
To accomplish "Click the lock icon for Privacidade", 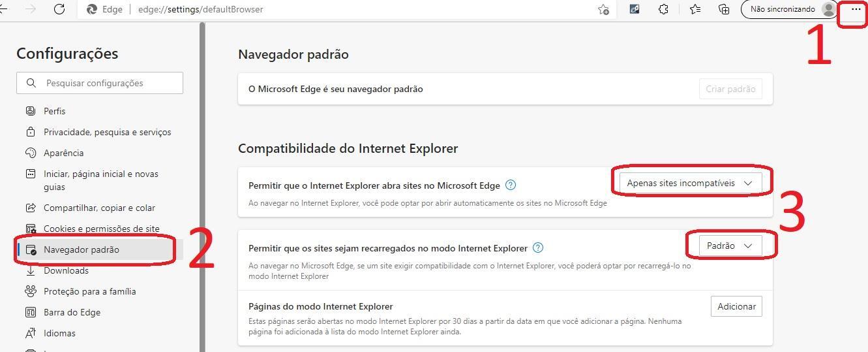I will click(x=30, y=132).
